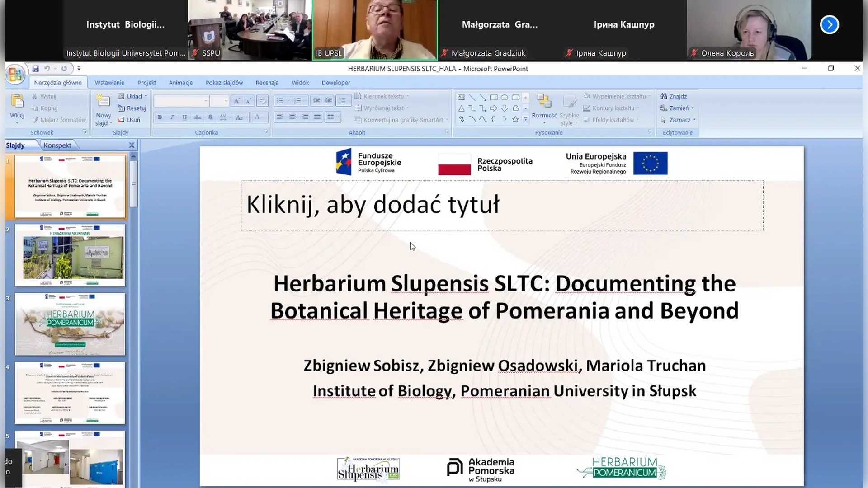
Task: Click the Redo icon in the quick access toolbar
Action: [64, 69]
